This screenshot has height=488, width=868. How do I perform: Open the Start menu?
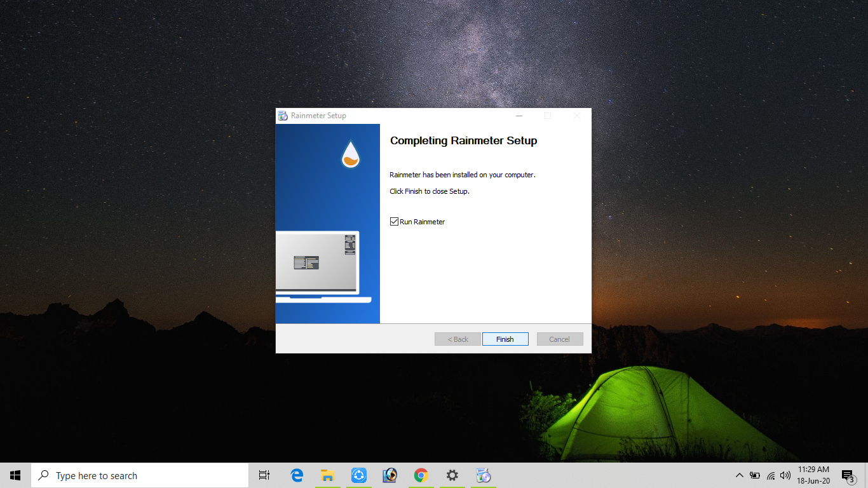point(15,475)
